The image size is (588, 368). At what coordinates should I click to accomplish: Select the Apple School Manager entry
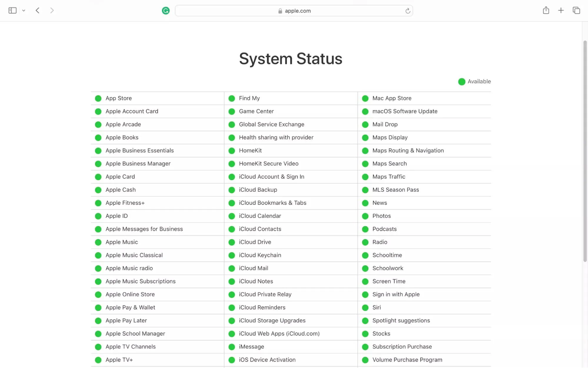pyautogui.click(x=135, y=334)
